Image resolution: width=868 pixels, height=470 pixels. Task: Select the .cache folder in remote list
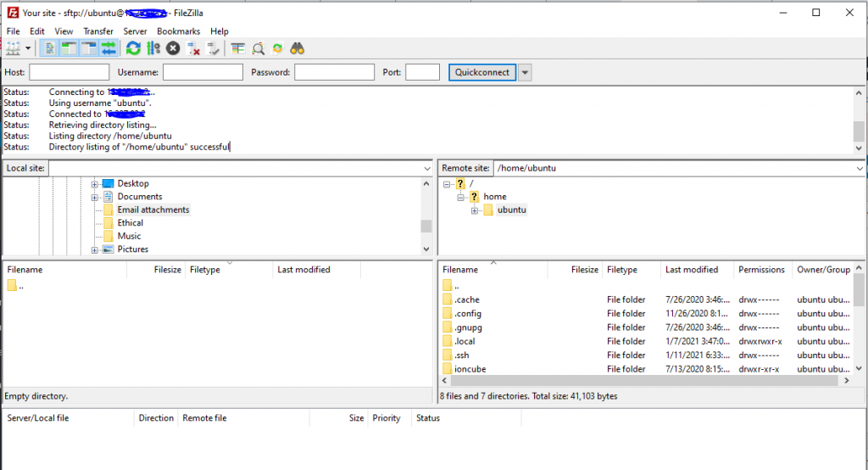click(x=467, y=299)
